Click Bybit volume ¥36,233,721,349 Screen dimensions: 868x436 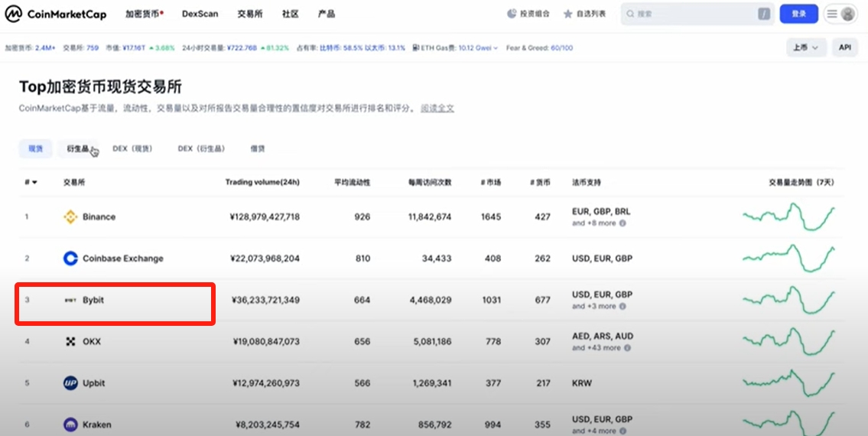[x=265, y=301]
